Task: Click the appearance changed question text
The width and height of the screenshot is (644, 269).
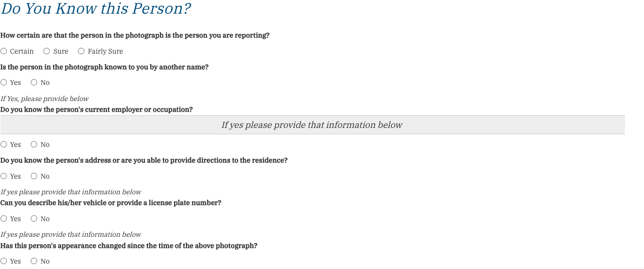Action: (129, 246)
